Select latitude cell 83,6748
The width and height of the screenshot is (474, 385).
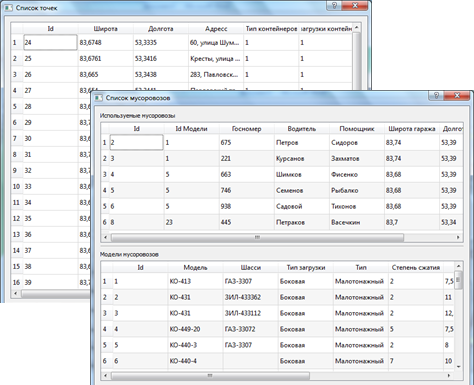[105, 42]
